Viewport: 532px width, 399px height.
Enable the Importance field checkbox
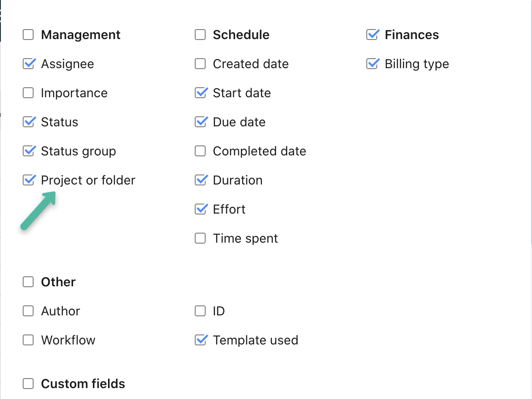tap(28, 93)
